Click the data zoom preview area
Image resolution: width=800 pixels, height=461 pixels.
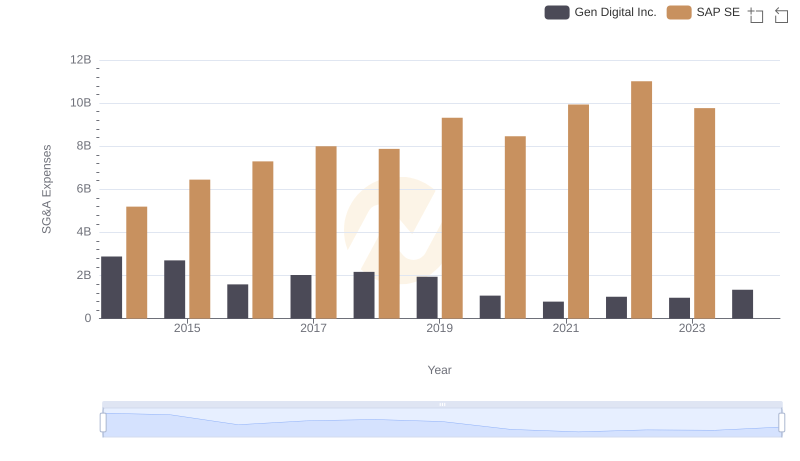click(x=442, y=423)
